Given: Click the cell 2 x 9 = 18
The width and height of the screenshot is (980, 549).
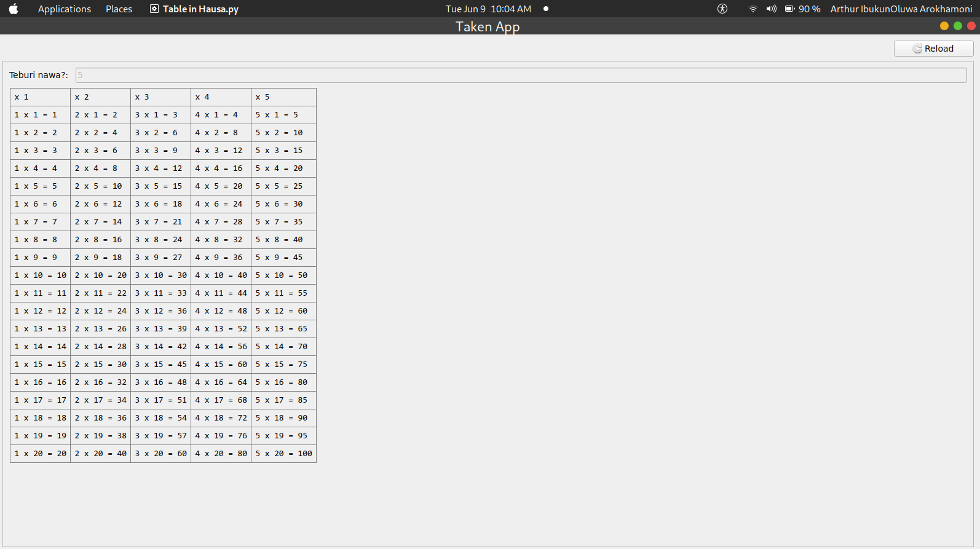Looking at the screenshot, I should [x=101, y=258].
